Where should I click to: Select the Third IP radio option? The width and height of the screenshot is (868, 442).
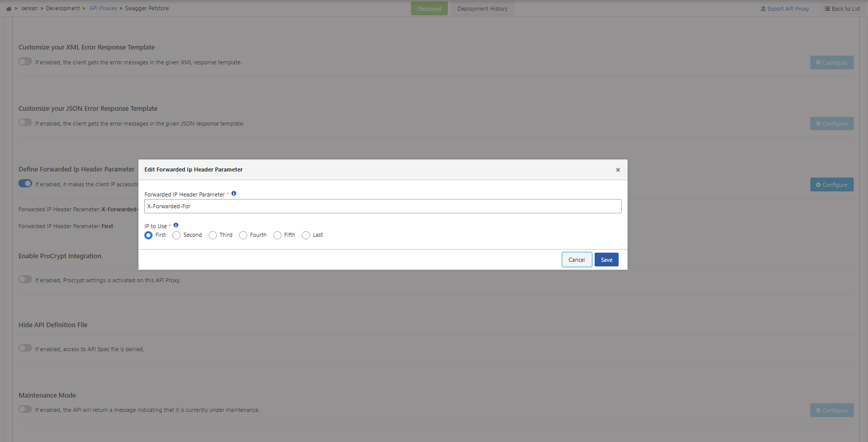(x=213, y=235)
